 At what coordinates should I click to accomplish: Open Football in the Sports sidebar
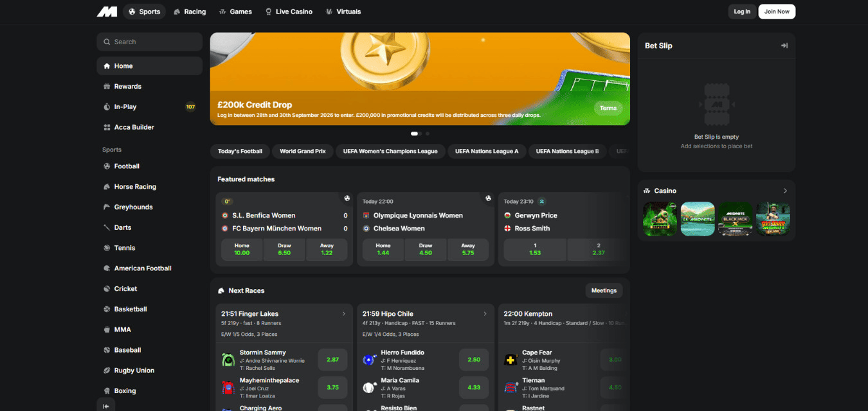(x=150, y=166)
